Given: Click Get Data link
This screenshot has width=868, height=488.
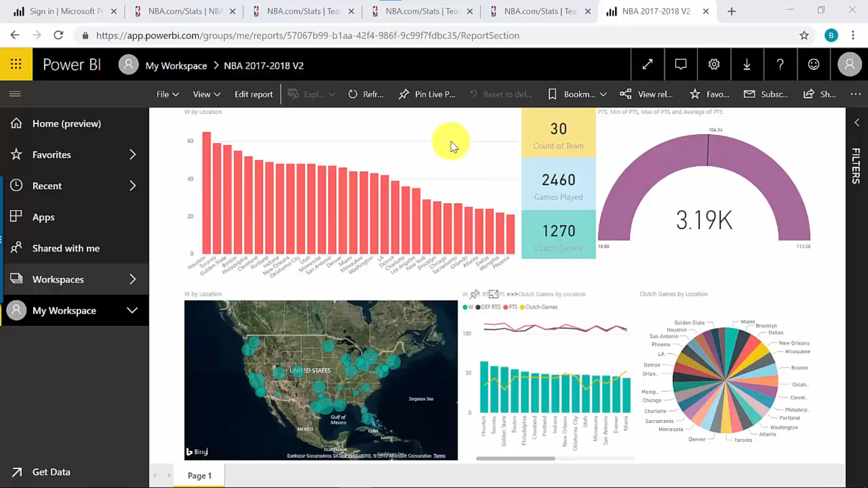Looking at the screenshot, I should tap(51, 472).
